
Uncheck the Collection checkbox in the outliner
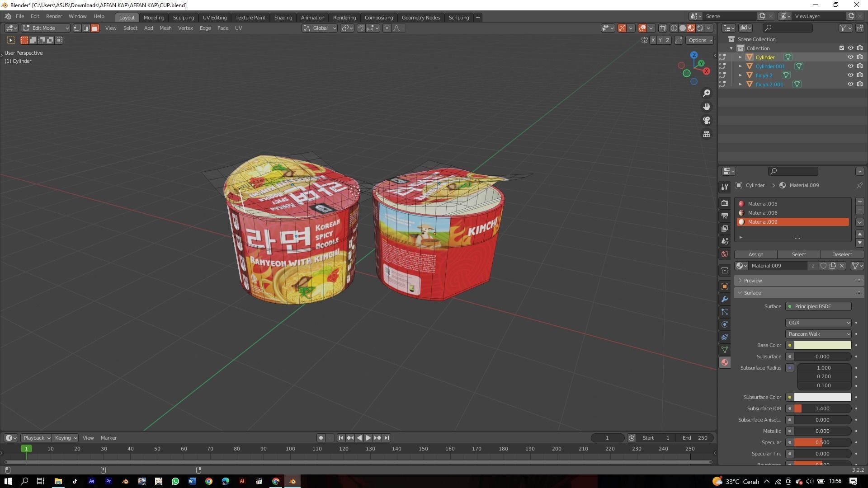point(842,48)
